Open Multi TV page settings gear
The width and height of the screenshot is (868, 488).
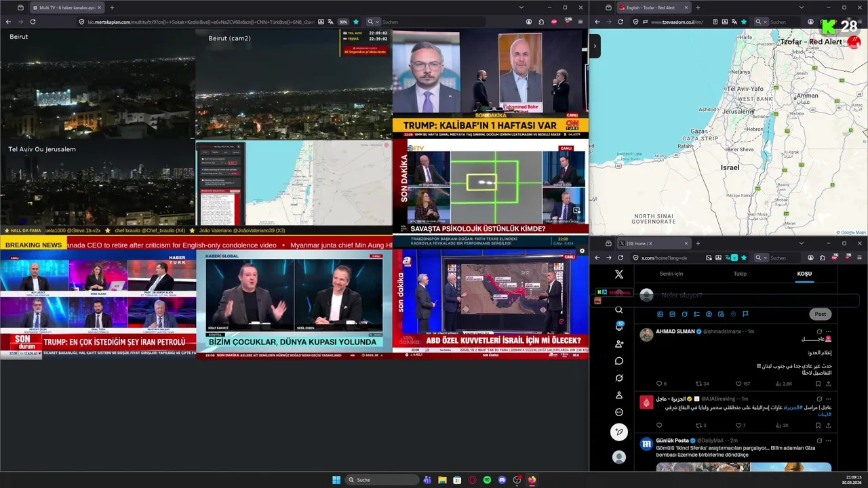pos(582,251)
